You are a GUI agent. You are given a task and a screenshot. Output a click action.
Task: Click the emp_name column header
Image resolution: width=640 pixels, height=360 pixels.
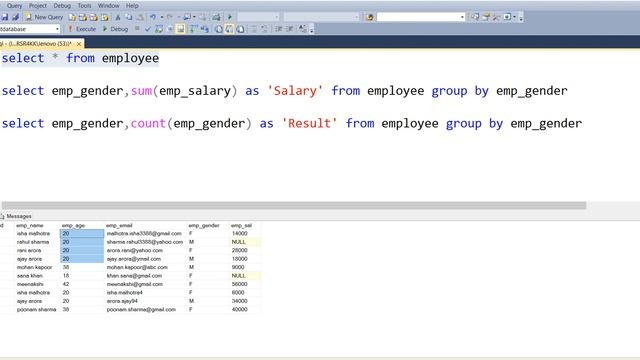tap(30, 225)
